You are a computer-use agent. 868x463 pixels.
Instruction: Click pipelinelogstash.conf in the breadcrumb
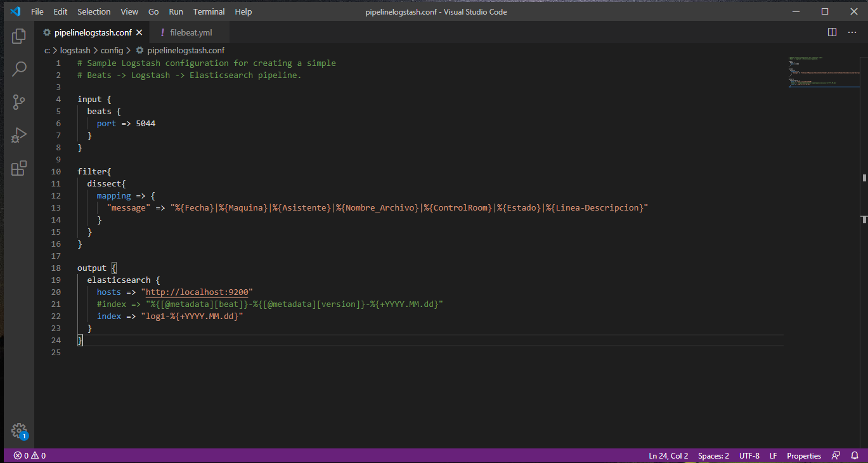click(186, 50)
